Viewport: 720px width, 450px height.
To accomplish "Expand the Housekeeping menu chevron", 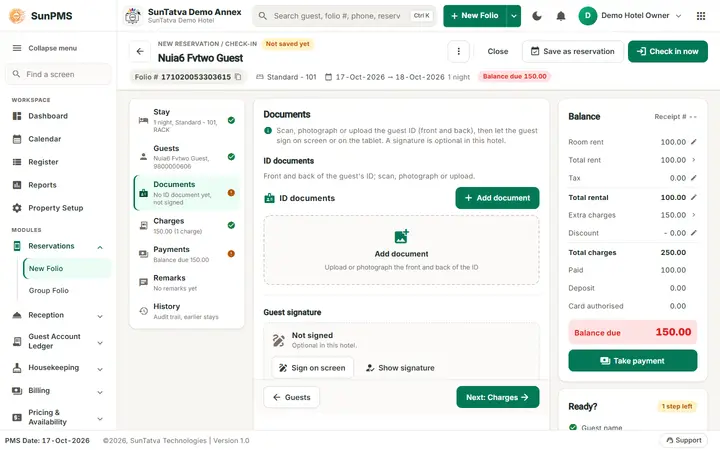I will click(100, 369).
